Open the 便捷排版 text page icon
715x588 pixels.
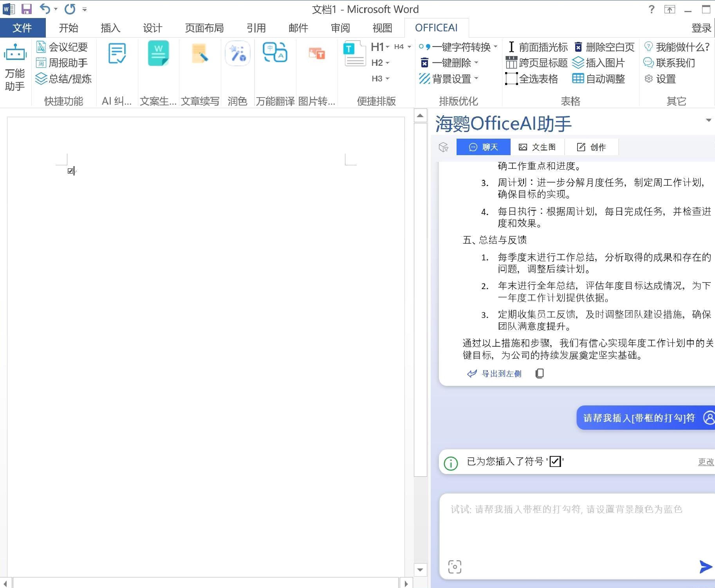(x=354, y=54)
